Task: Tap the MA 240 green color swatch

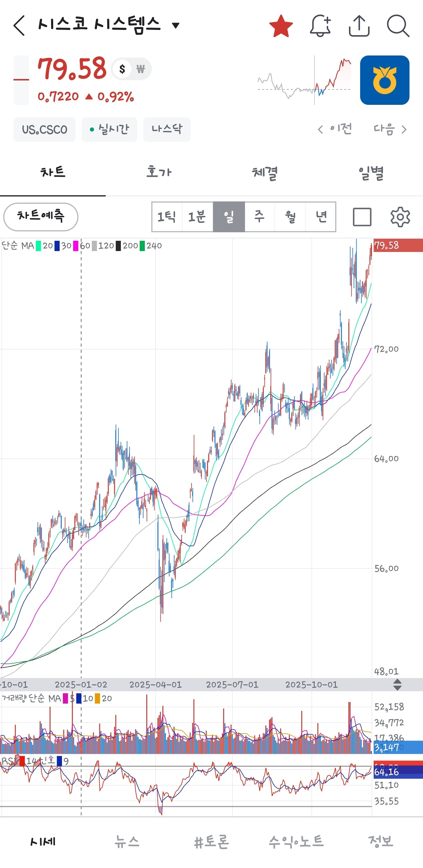Action: click(x=142, y=246)
